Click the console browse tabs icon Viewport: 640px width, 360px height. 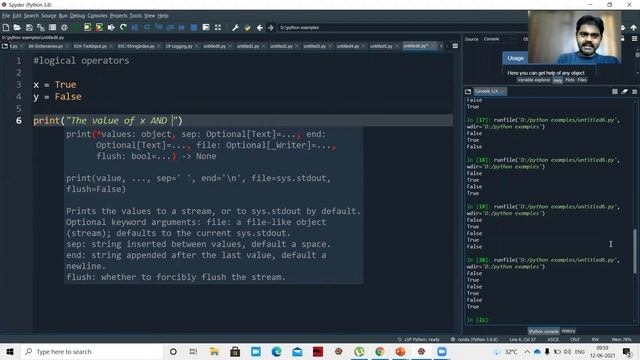[x=468, y=91]
